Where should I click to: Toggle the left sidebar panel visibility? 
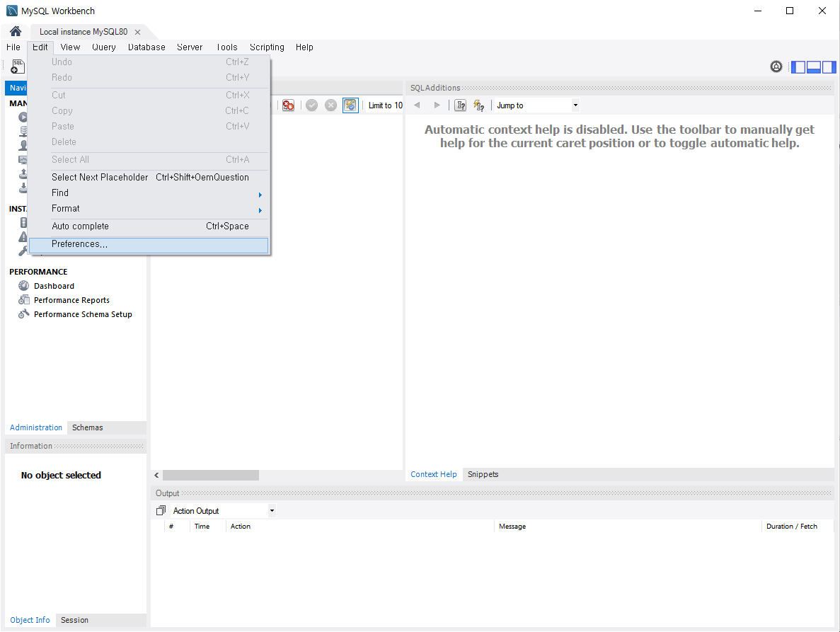[x=799, y=67]
